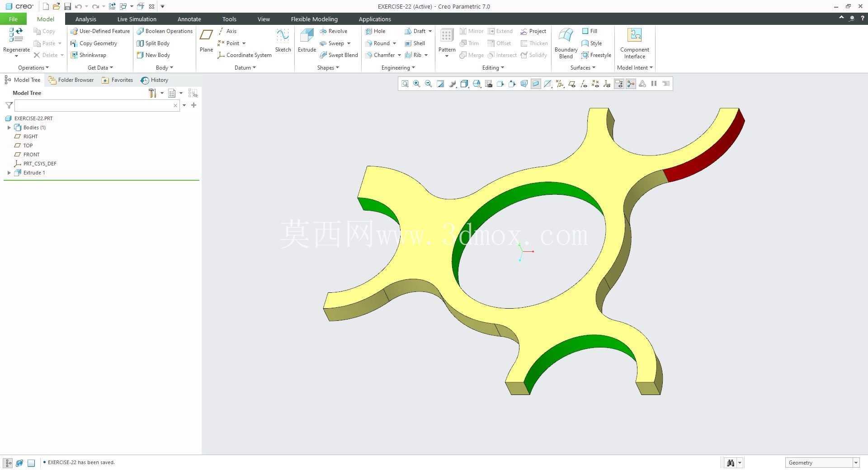This screenshot has height=470, width=868.
Task: Click the Hole tool in Engineering group
Action: (375, 31)
